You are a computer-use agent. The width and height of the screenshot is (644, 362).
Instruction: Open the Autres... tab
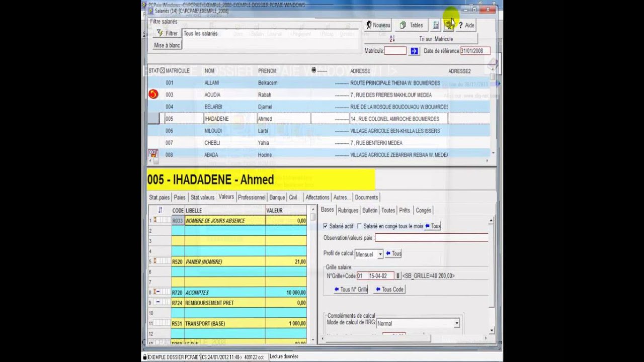point(342,198)
